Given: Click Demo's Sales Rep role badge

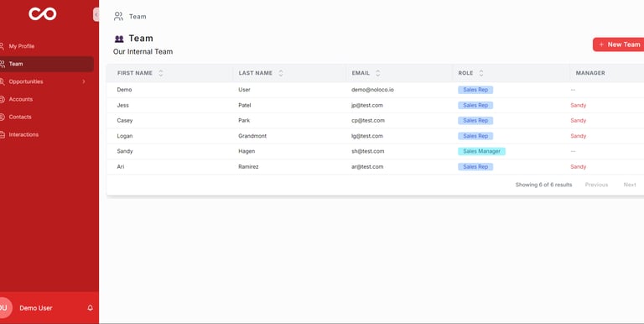Looking at the screenshot, I should coord(475,90).
